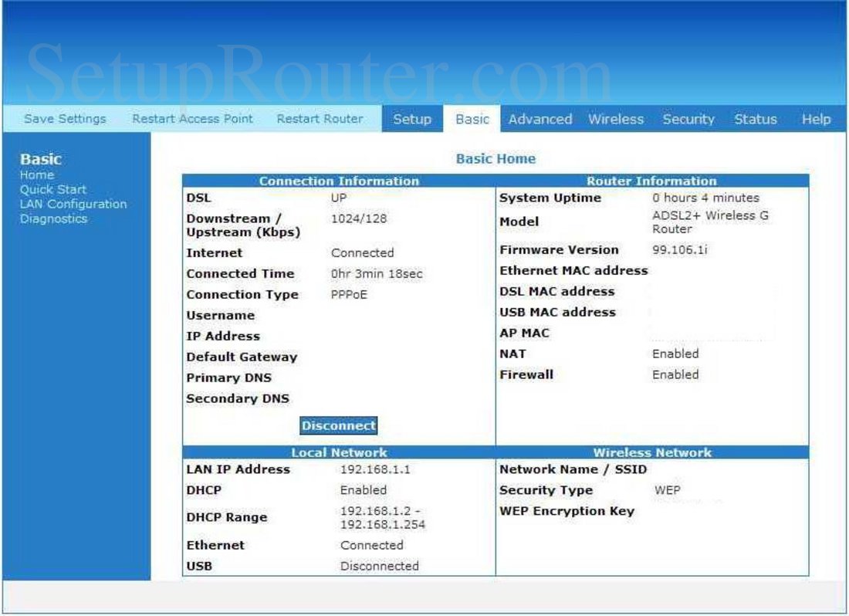Open LAN Configuration in the sidebar
849x616 pixels.
click(73, 204)
